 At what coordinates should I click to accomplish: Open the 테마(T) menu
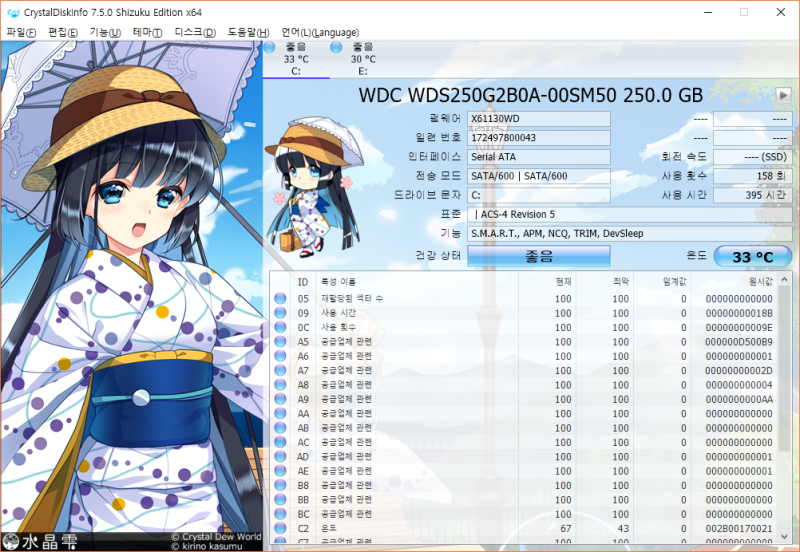[147, 32]
